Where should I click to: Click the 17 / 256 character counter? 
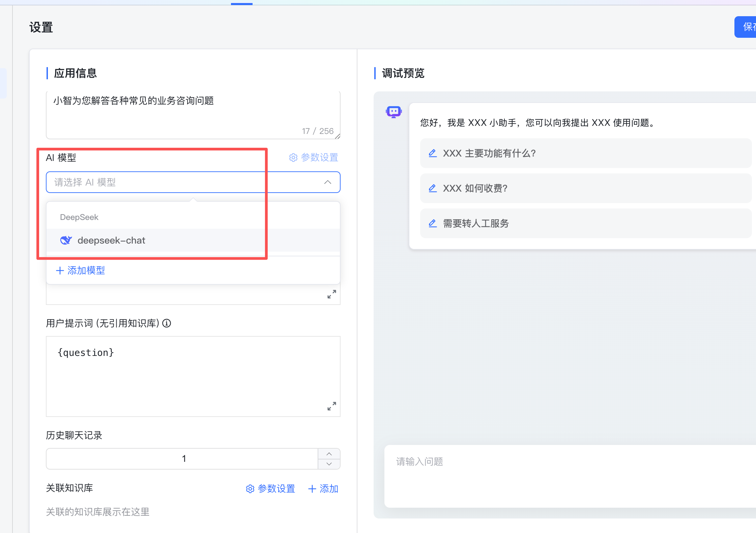tap(318, 131)
